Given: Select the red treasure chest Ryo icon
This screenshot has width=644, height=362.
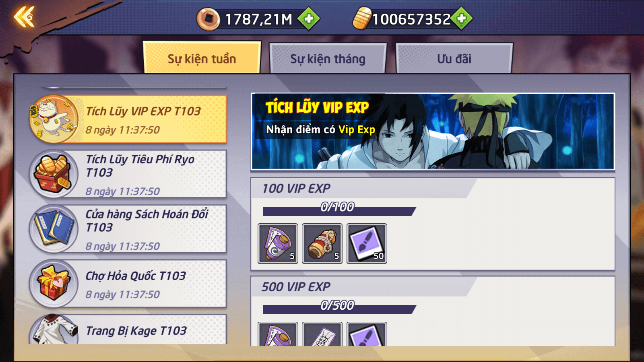Looking at the screenshot, I should point(54,174).
